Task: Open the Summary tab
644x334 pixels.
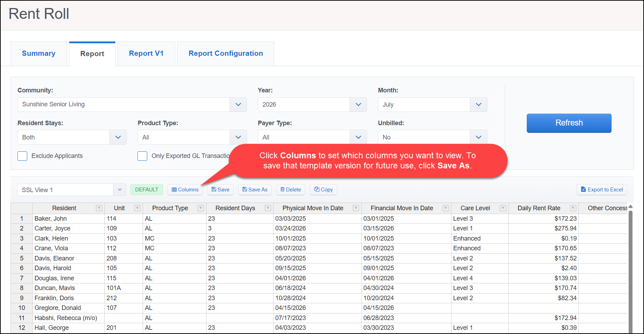Action: click(39, 54)
